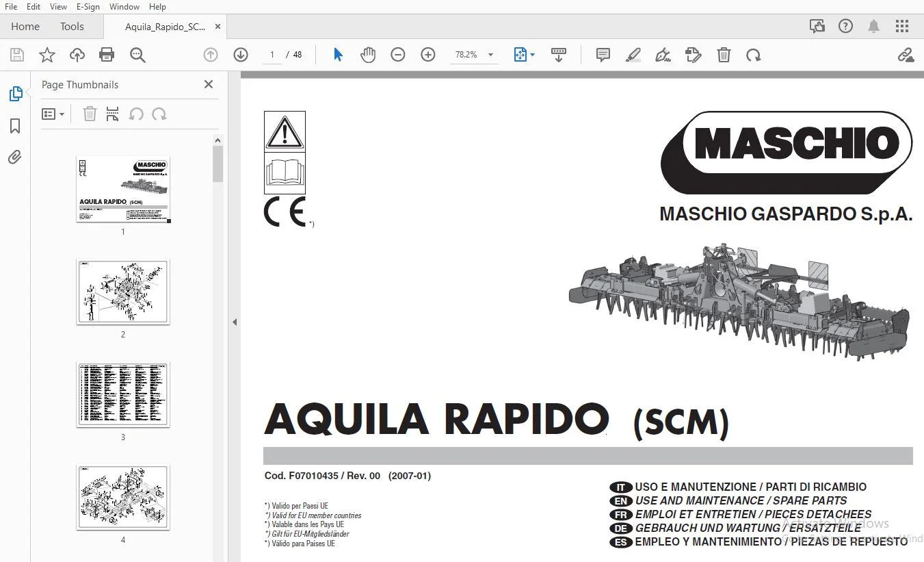Screen dimensions: 924x562
Task: Open the E-Sign menu
Action: (x=88, y=6)
